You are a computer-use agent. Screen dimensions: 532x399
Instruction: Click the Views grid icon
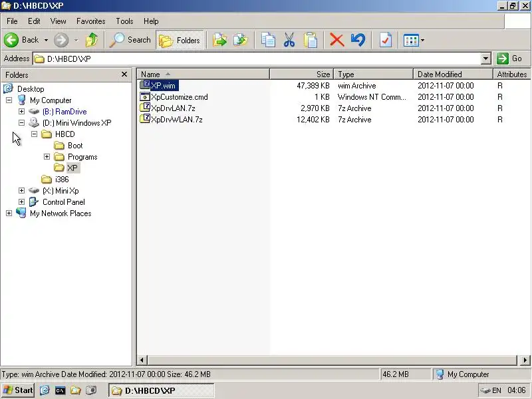[411, 41]
